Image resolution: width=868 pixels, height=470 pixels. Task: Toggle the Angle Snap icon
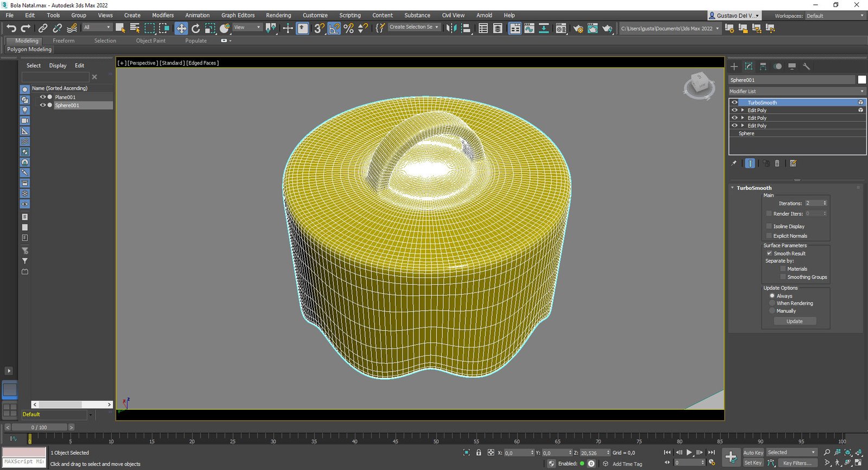[x=334, y=28]
